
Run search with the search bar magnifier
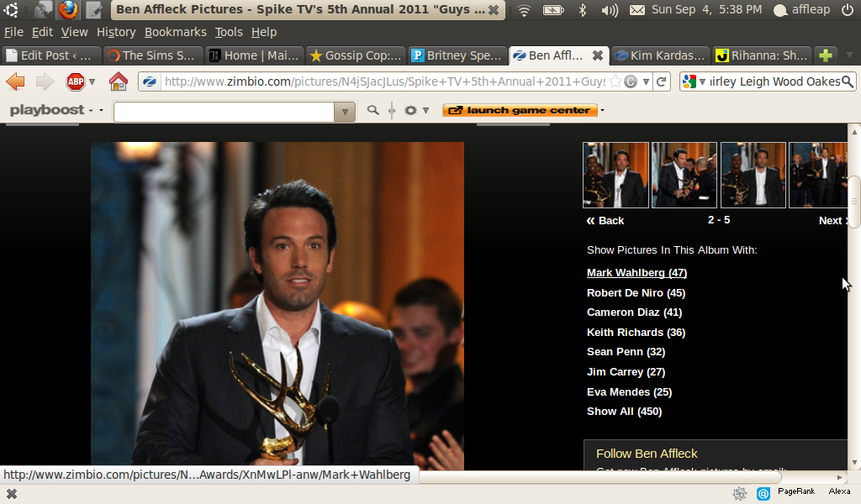point(848,81)
